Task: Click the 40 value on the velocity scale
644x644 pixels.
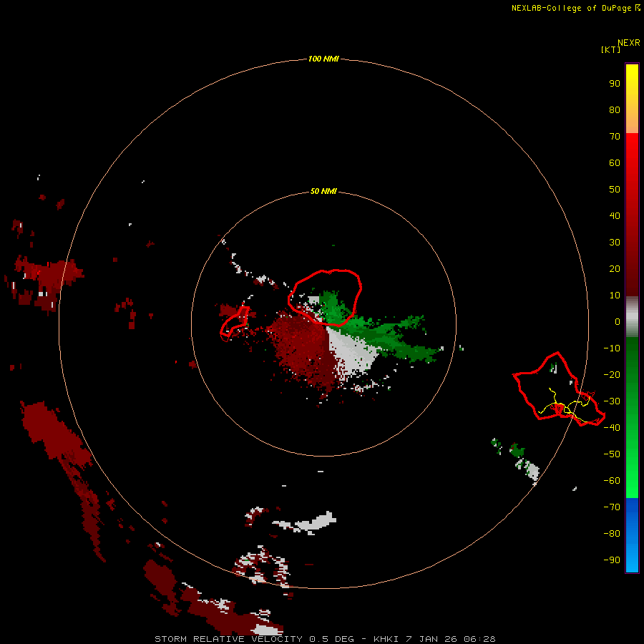Action: point(615,215)
